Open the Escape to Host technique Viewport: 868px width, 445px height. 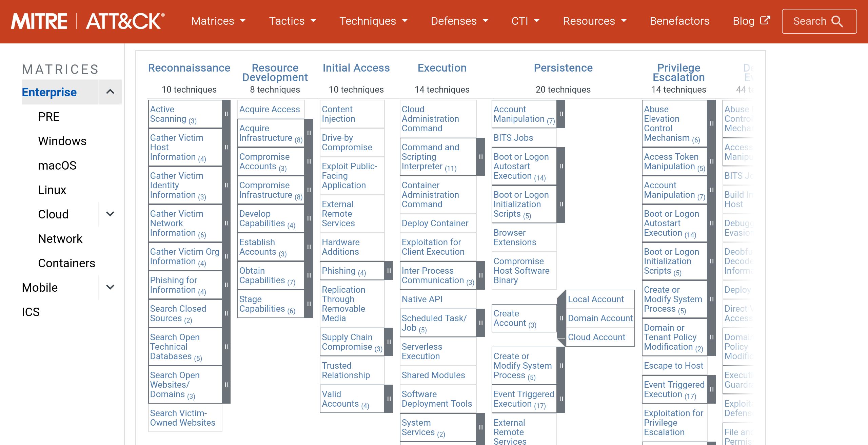(x=674, y=366)
